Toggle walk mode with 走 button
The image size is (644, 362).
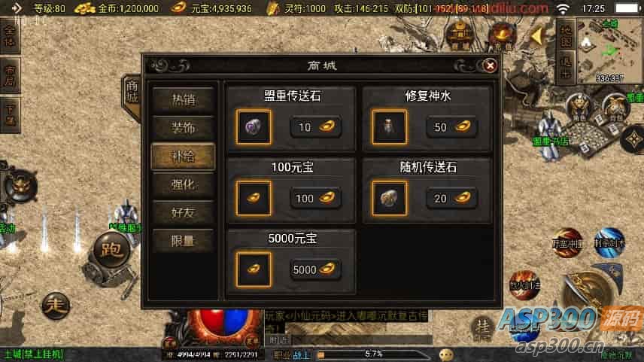56,306
